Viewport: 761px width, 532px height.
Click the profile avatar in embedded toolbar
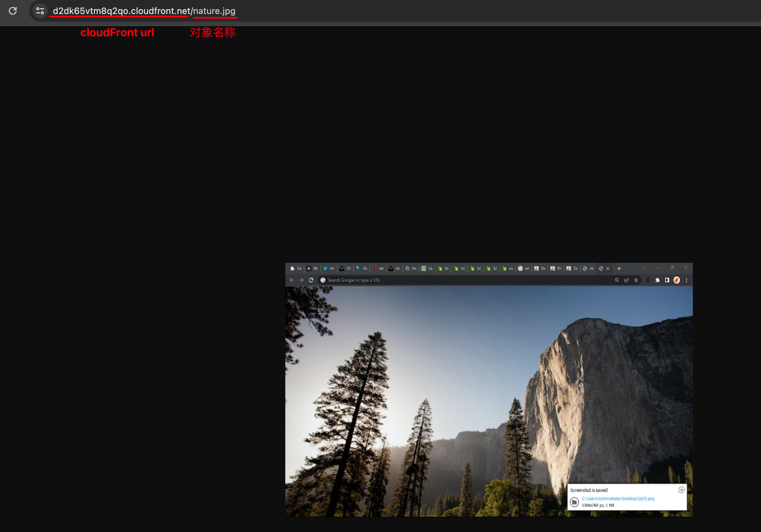[677, 280]
